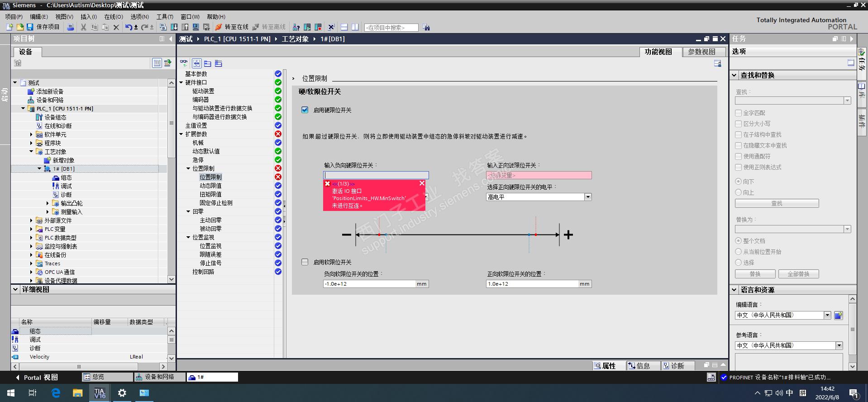Open the Windows notification center

tap(854, 393)
